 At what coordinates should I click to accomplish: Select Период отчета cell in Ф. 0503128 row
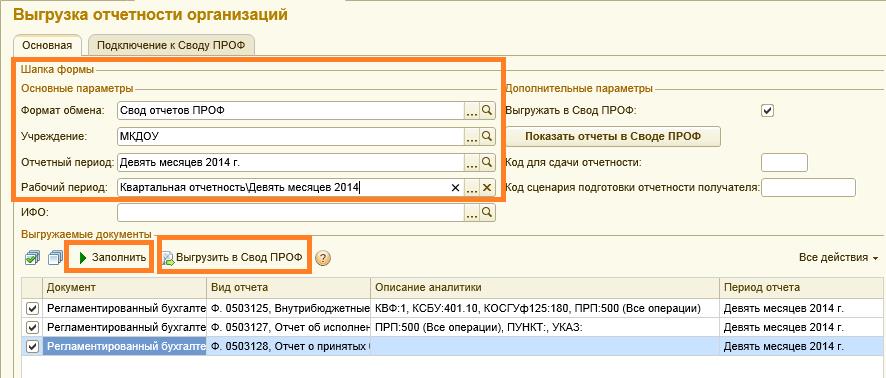click(x=802, y=346)
